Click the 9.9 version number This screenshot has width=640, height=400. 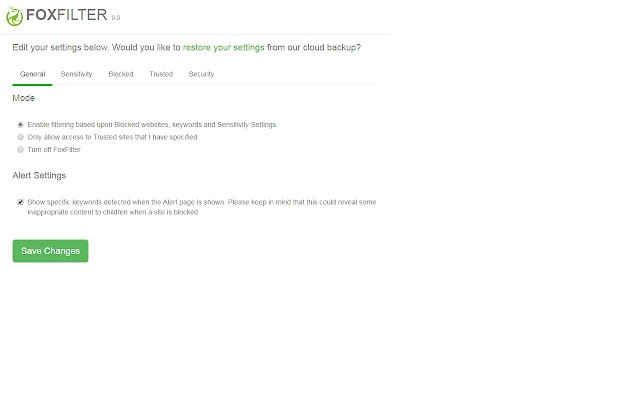tap(116, 19)
